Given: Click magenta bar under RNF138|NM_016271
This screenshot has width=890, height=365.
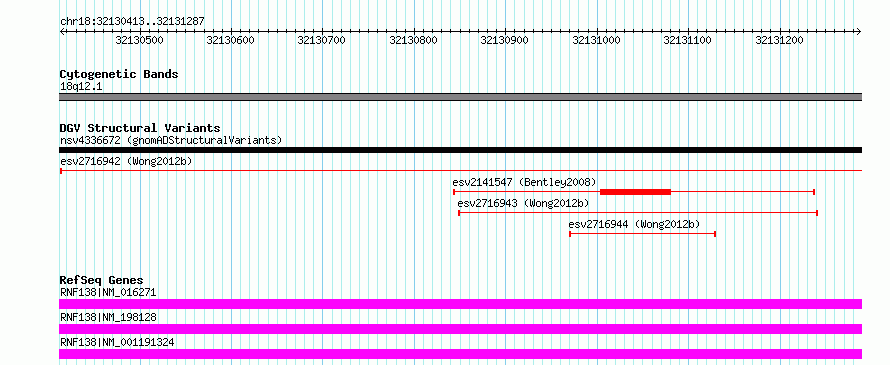Looking at the screenshot, I should coord(460,304).
